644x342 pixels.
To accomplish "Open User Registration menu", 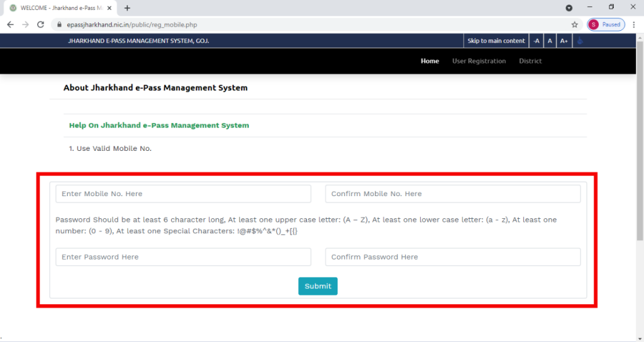I will tap(479, 61).
